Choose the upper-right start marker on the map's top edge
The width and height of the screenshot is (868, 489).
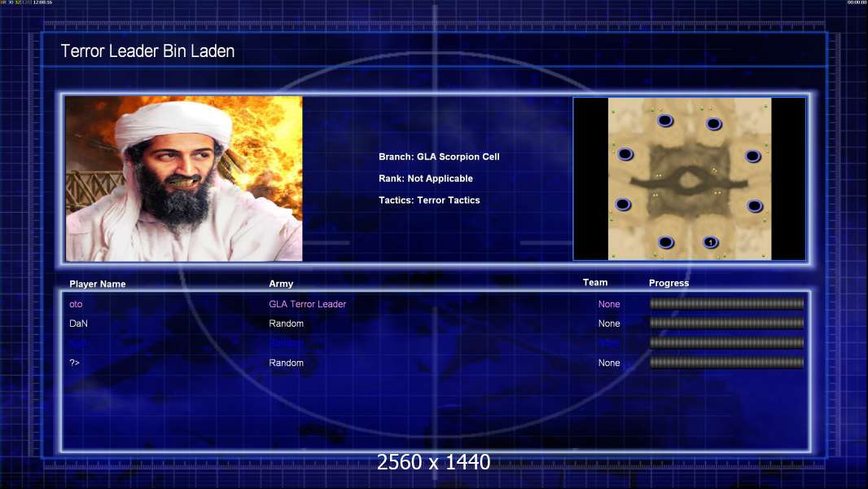pos(714,124)
